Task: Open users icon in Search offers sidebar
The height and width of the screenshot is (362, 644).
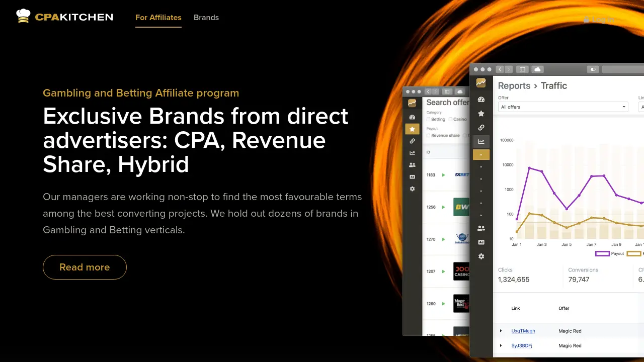Action: click(x=412, y=165)
